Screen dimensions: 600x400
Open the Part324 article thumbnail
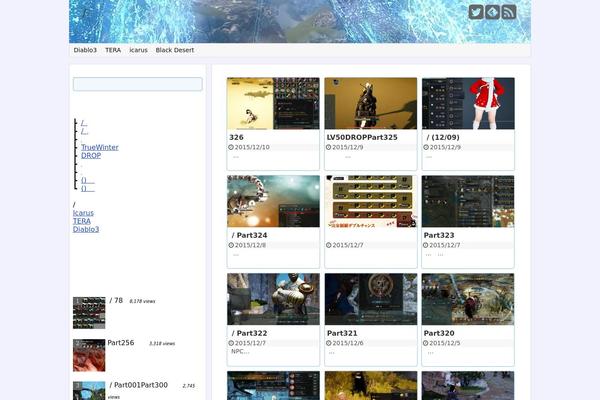pos(273,201)
